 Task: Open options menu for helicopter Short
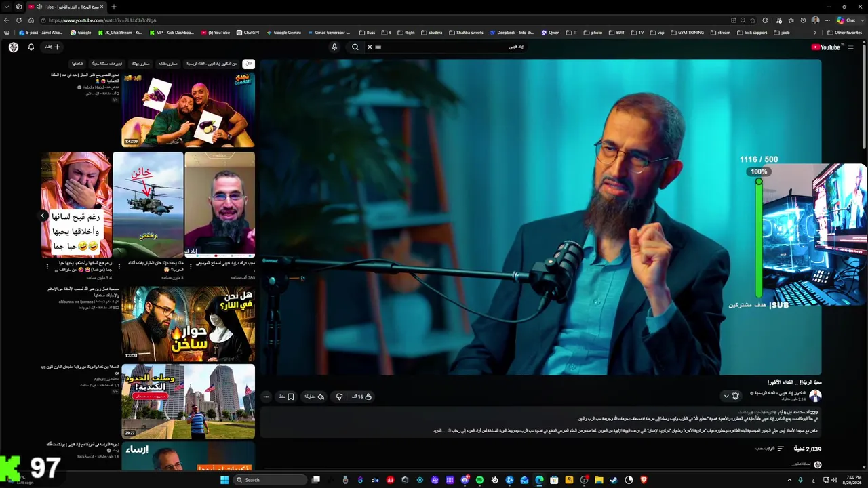tap(119, 266)
